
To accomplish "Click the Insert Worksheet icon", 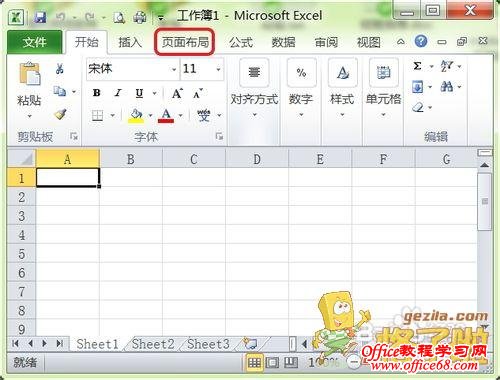I will coord(250,343).
